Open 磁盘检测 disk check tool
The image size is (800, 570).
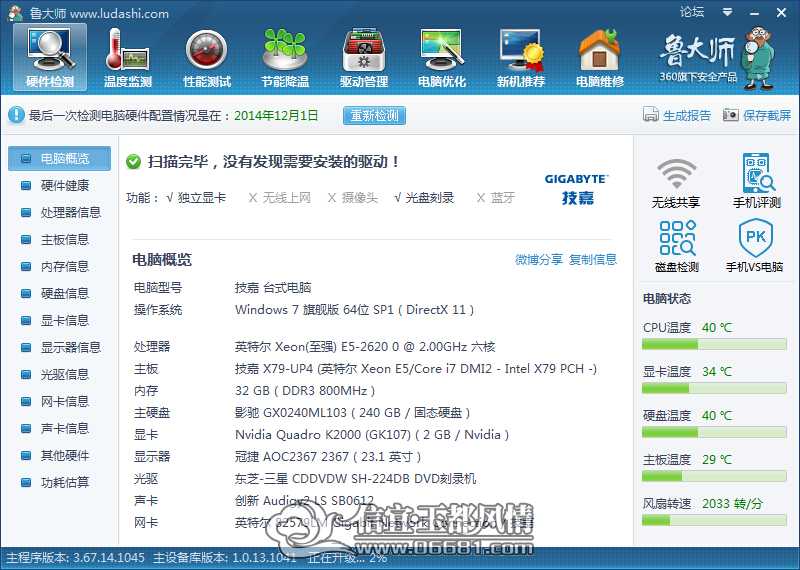point(677,246)
